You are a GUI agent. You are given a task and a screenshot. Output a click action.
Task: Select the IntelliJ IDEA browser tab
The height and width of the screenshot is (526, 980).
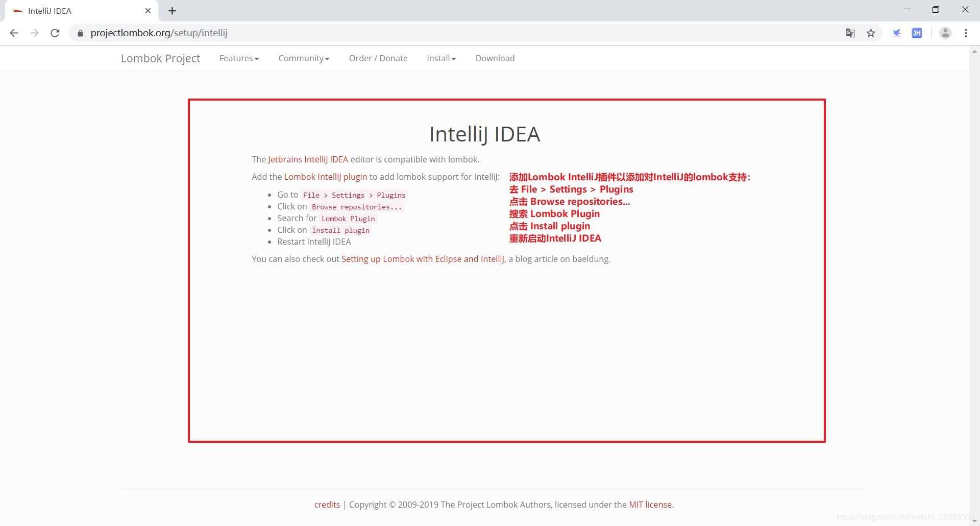click(82, 11)
